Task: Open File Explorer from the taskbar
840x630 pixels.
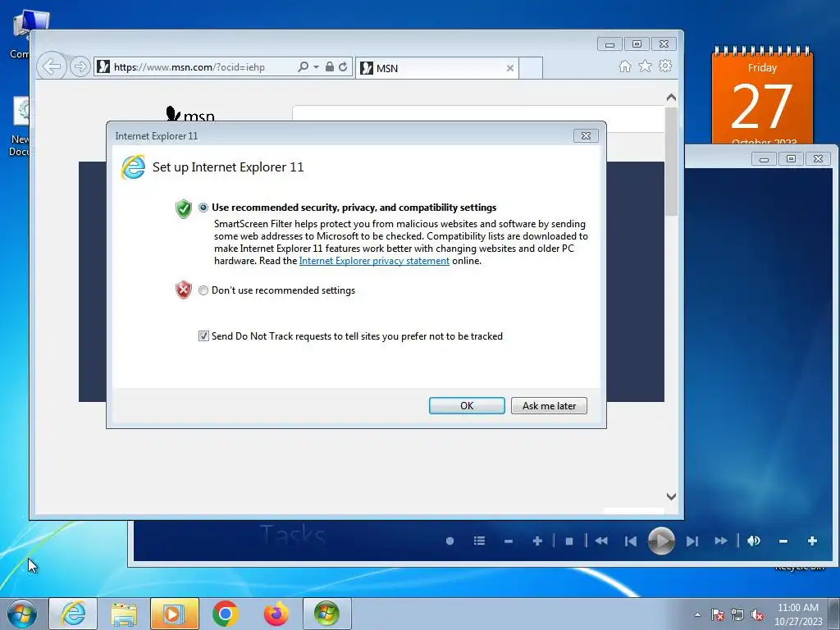Action: click(124, 614)
